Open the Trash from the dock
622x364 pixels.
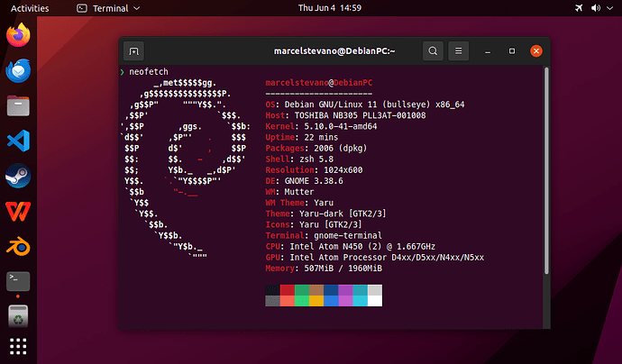click(18, 316)
